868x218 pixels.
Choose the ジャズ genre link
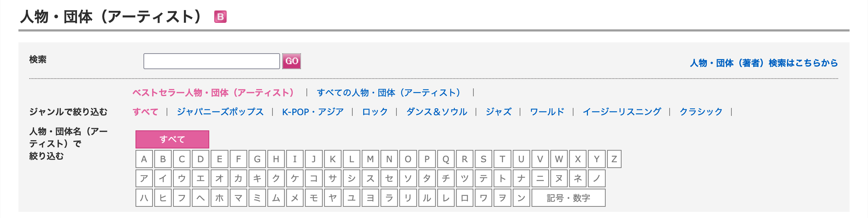pos(498,112)
